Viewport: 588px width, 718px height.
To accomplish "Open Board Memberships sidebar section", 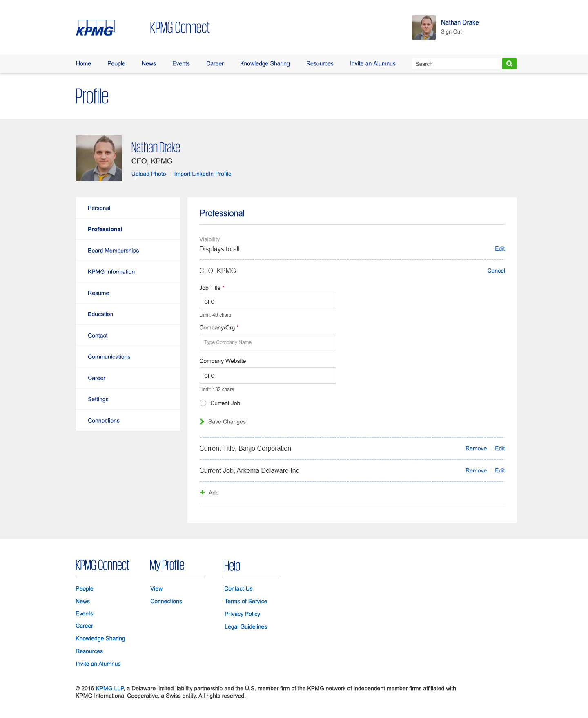I will [128, 251].
